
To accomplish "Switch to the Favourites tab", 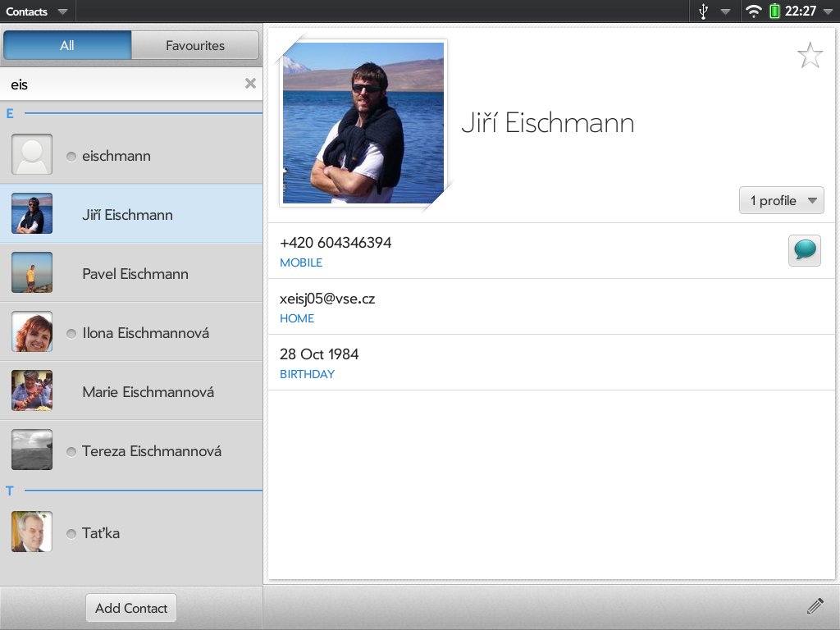I will 195,45.
